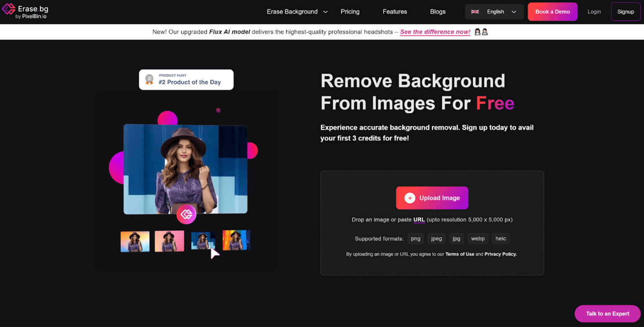Open the English language dropdown
Screen dimensions: 644x327
495,12
